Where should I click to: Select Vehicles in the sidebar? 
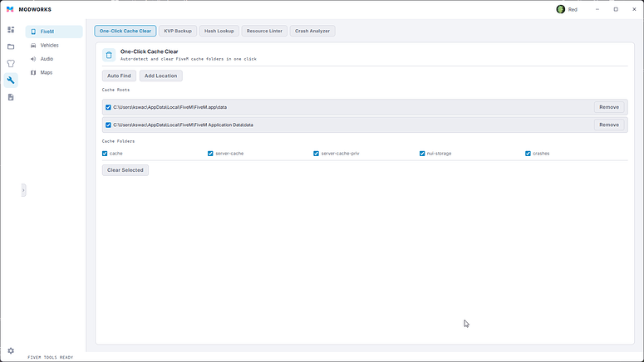coord(54,45)
